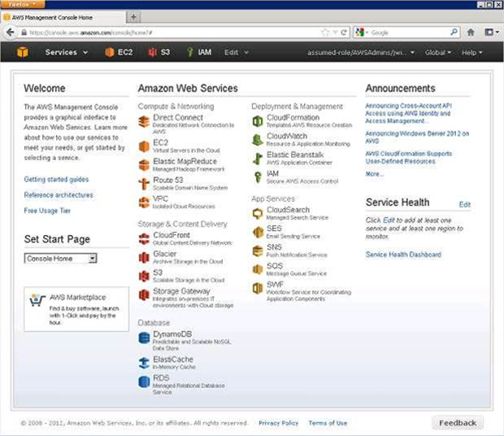Open the Elastic Beanstalk icon
The image size is (504, 436).
point(258,159)
